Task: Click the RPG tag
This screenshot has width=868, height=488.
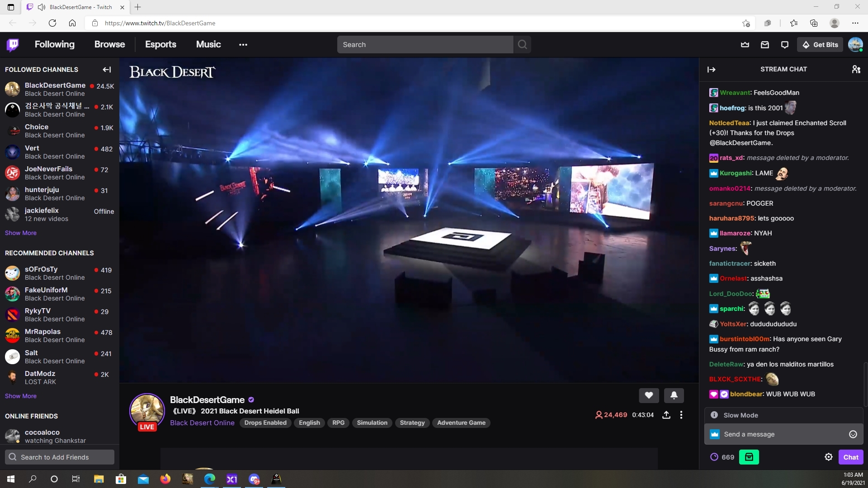Action: 338,422
